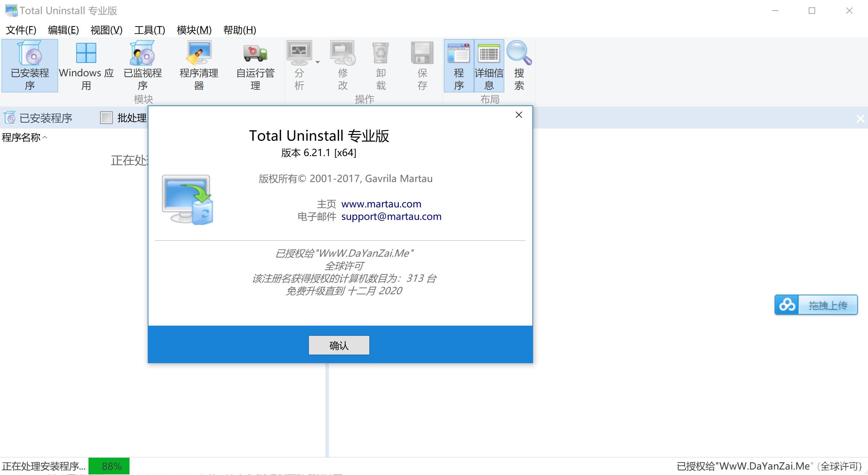The width and height of the screenshot is (868, 475).
Task: Toggle the Programs (程序) layout pane
Action: coord(459,66)
